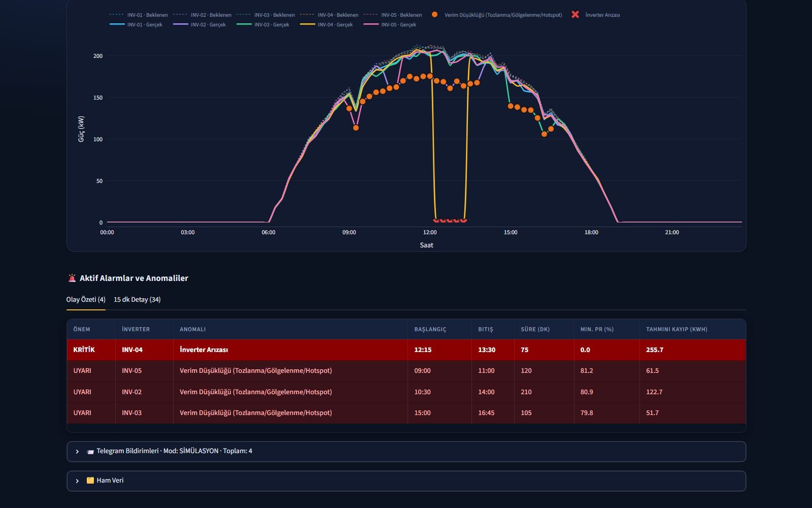This screenshot has width=812, height=508.
Task: Click the Ham Veri folder icon
Action: point(90,480)
